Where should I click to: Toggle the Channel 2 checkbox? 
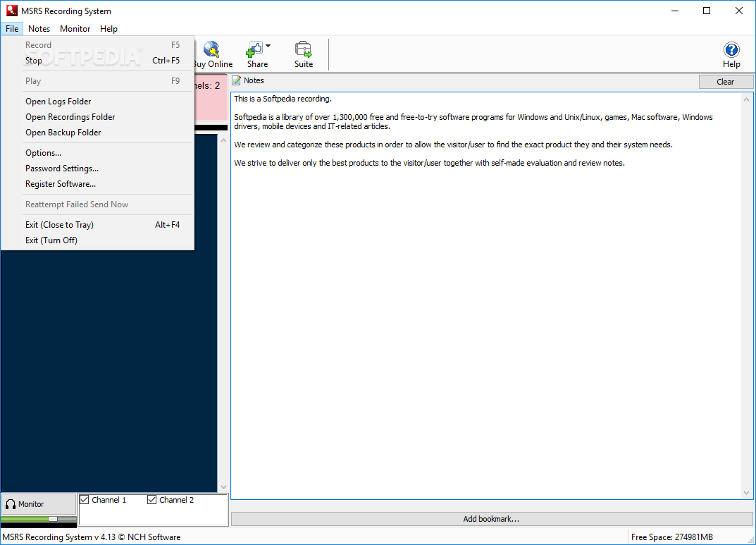coord(152,500)
